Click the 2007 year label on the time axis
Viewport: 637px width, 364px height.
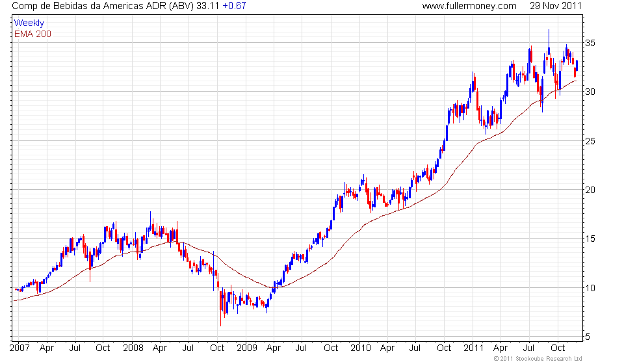coord(19,348)
